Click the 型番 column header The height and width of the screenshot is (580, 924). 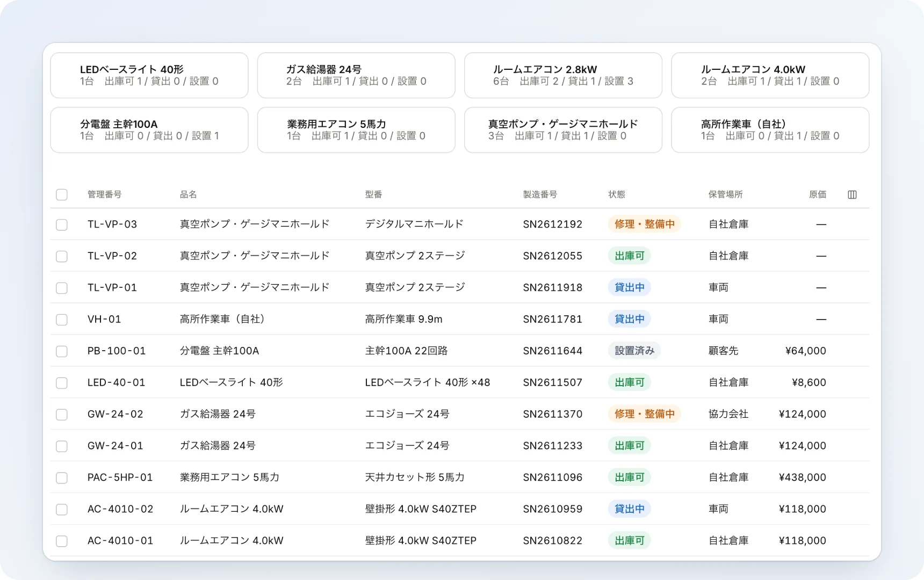(374, 194)
